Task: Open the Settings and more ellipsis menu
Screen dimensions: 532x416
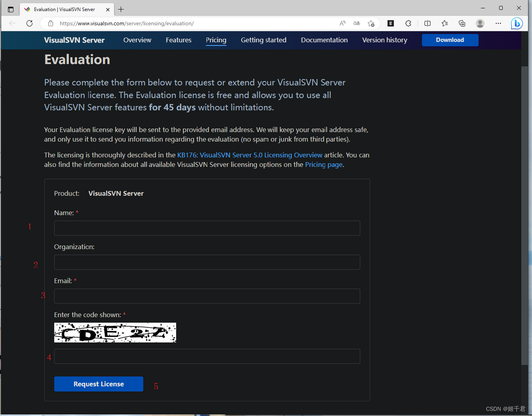Action: [x=498, y=23]
